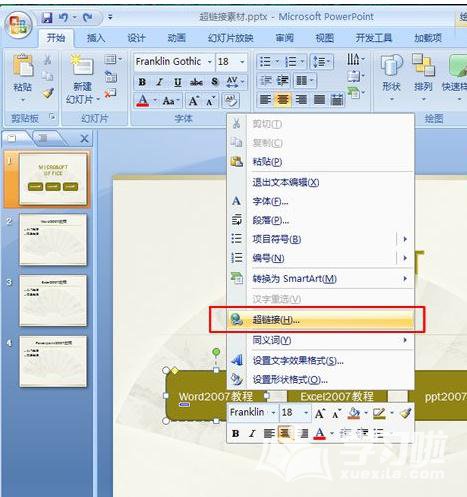Click the Cut scissors icon in ribbon
The width and height of the screenshot is (467, 497).
coord(48,60)
